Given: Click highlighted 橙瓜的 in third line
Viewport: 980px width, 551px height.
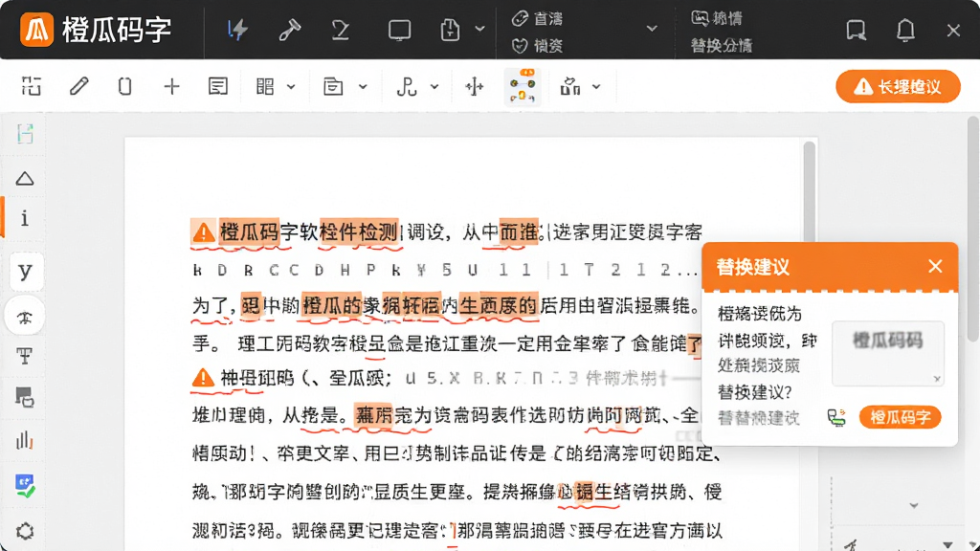Looking at the screenshot, I should (332, 305).
